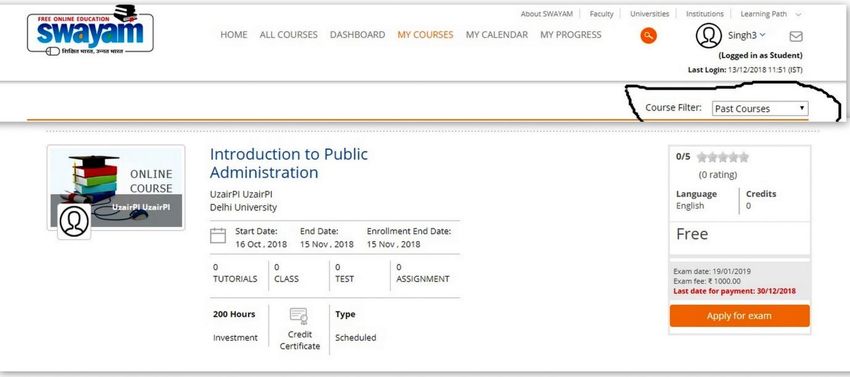Open Learning Path link
850x377 pixels.
[763, 14]
